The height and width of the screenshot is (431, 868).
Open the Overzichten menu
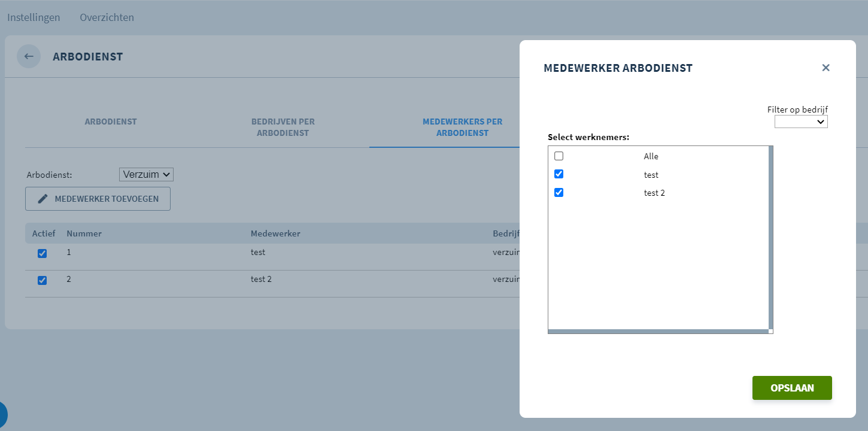(x=107, y=17)
